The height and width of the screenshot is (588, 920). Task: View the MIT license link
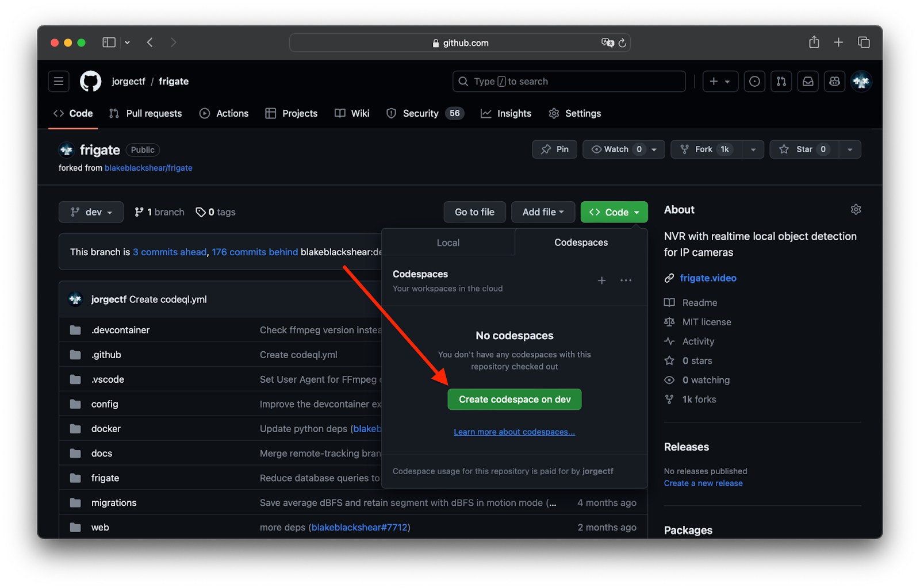coord(698,322)
